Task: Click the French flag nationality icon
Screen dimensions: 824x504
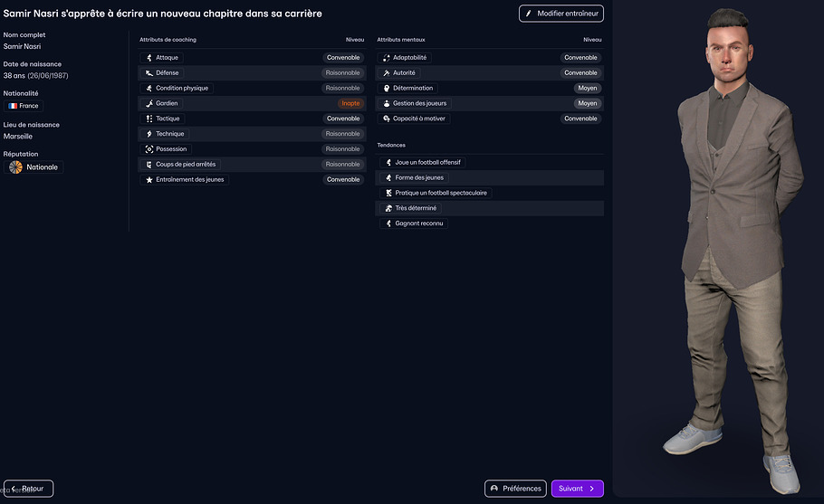Action: click(14, 106)
